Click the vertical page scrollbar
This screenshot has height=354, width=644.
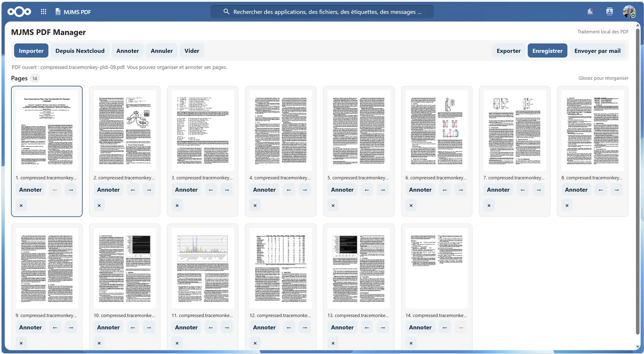coord(638,181)
